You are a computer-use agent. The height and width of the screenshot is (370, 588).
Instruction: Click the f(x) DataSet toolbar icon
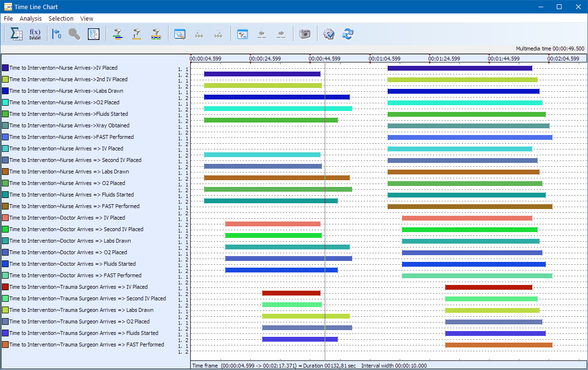click(35, 34)
